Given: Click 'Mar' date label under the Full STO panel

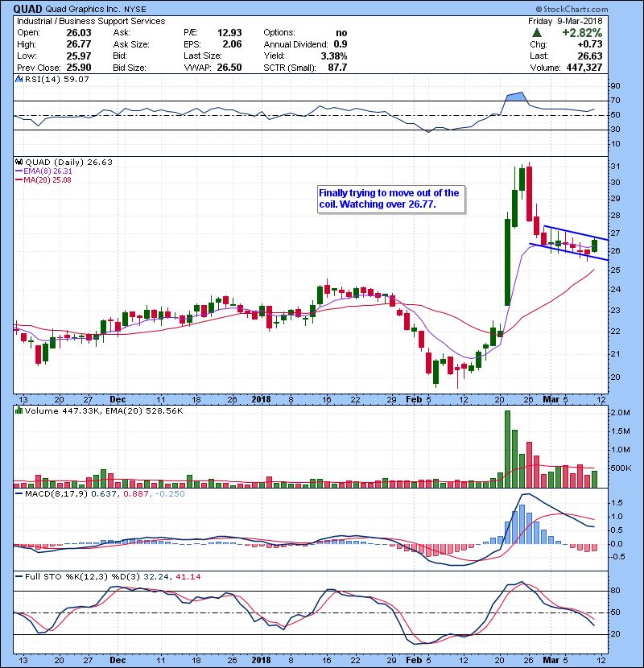Looking at the screenshot, I should point(551,660).
